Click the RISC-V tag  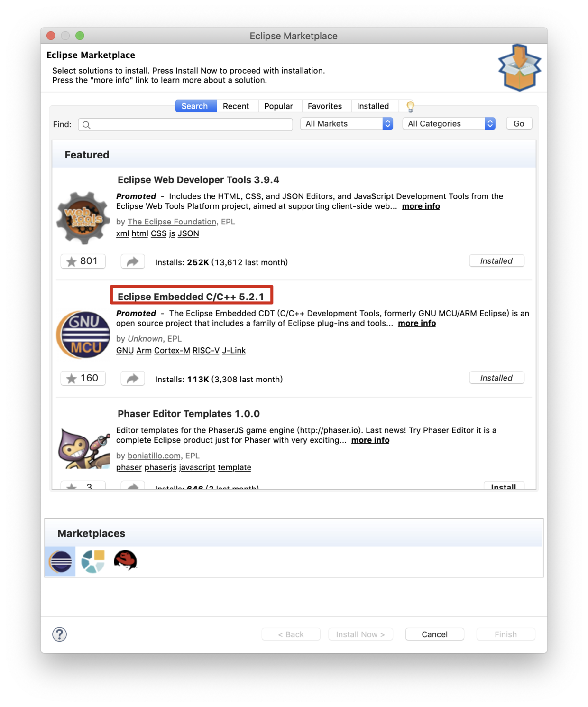click(206, 351)
